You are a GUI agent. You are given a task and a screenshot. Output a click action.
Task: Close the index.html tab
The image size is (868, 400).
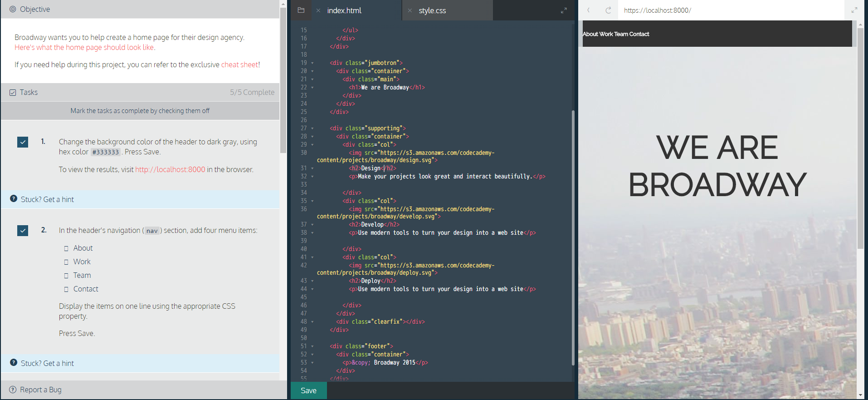coord(318,10)
